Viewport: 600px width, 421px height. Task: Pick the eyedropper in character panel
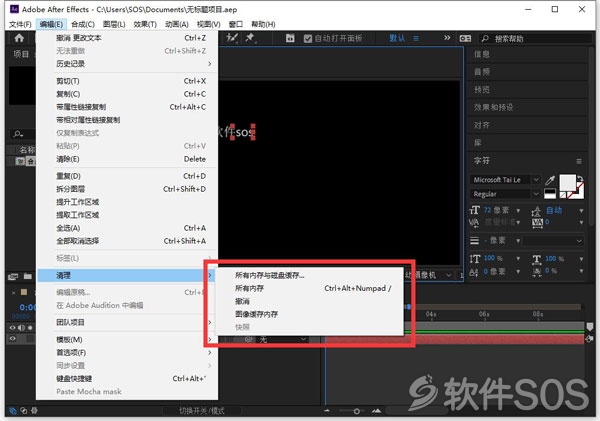pos(550,180)
